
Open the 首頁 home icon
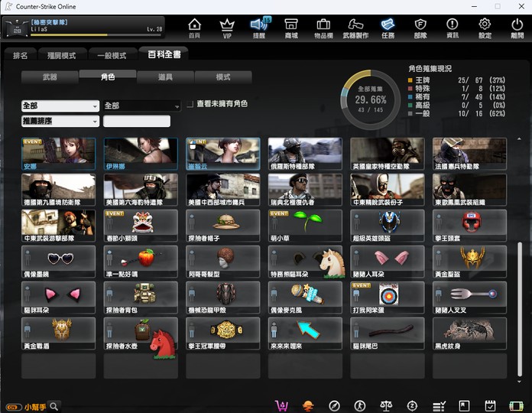click(194, 28)
